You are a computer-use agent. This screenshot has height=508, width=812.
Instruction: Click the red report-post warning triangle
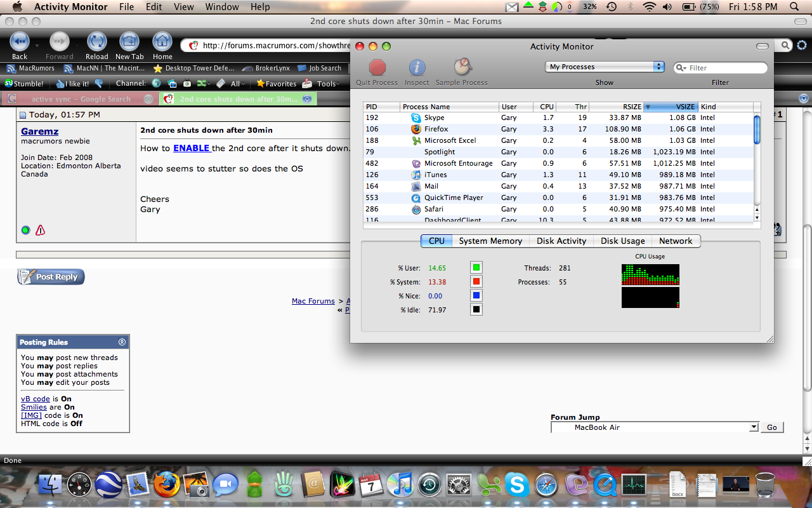coord(41,230)
